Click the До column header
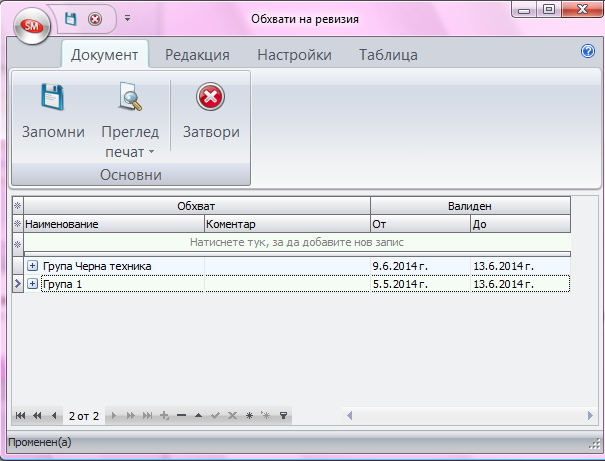The height and width of the screenshot is (461, 605). pyautogui.click(x=521, y=224)
